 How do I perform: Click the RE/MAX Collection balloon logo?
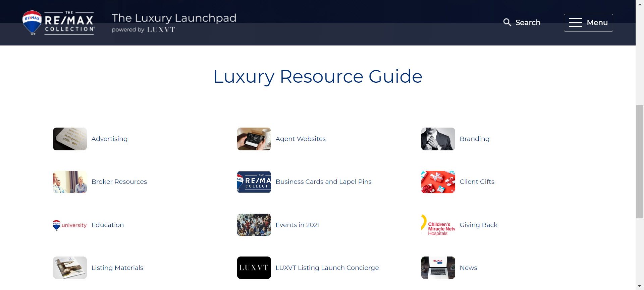[x=58, y=22]
